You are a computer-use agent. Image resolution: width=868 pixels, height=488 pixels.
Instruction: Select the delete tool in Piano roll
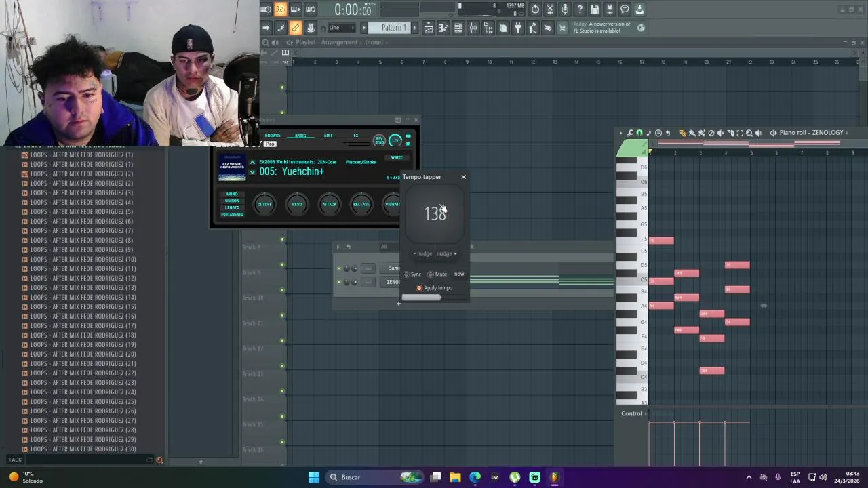(x=711, y=133)
